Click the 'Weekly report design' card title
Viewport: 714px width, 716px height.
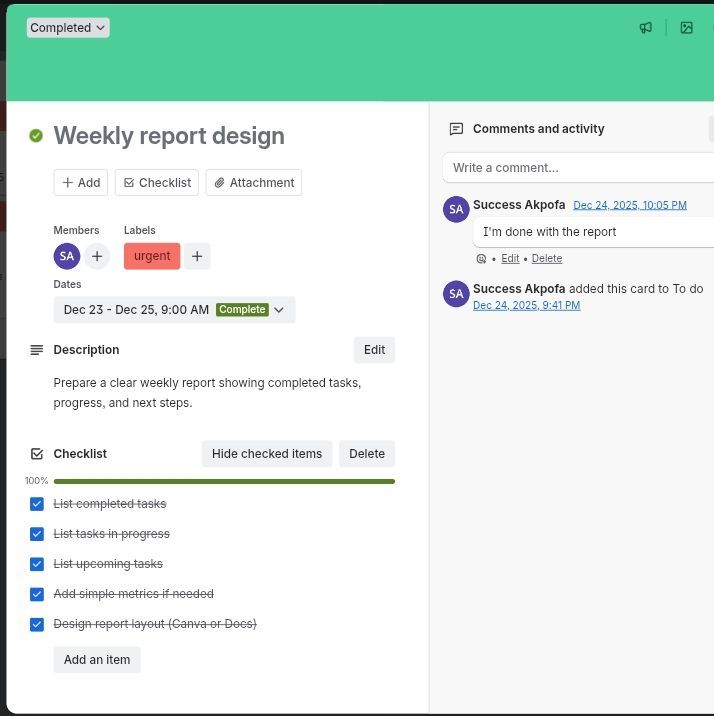169,136
